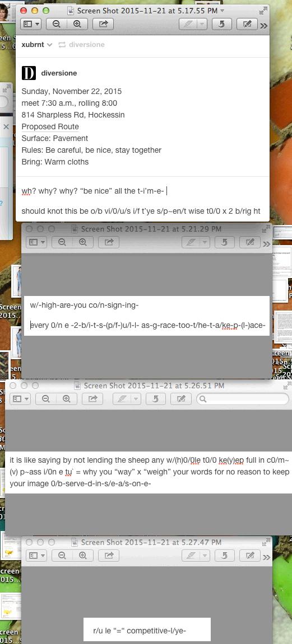Open sidebar view menu in 5.17.55 window

point(31,24)
